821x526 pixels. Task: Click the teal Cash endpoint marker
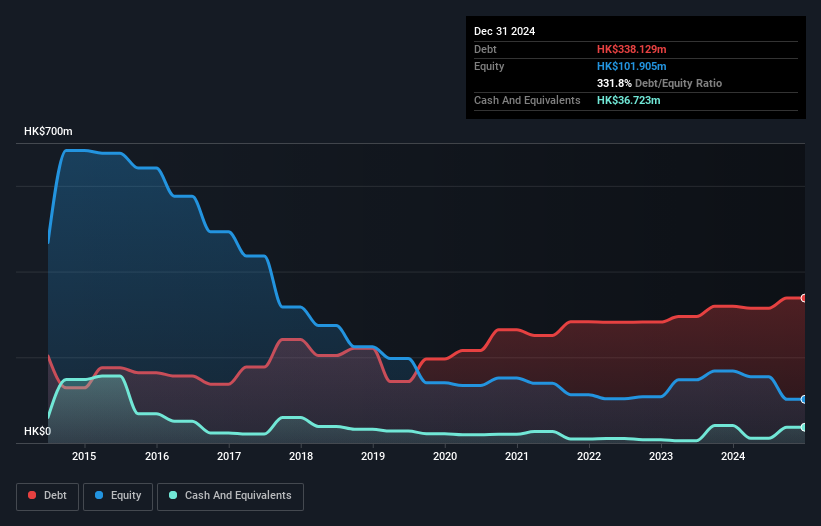[804, 427]
